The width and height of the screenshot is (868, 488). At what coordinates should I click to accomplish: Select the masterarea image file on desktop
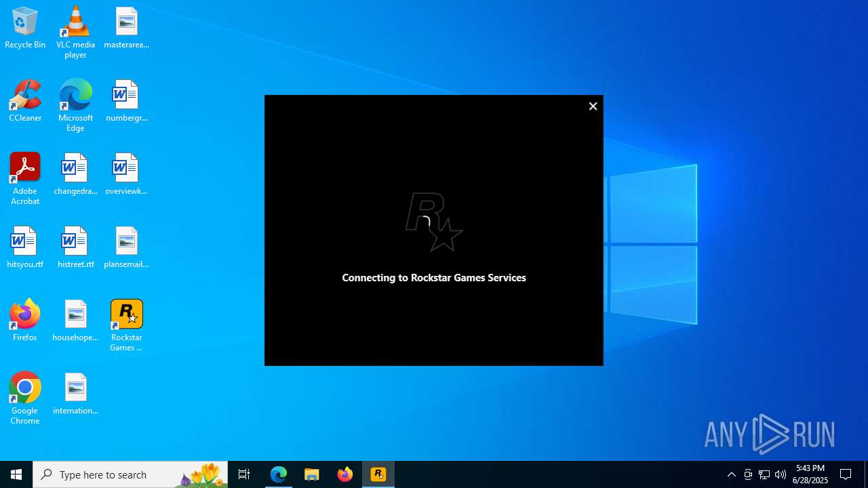(126, 28)
